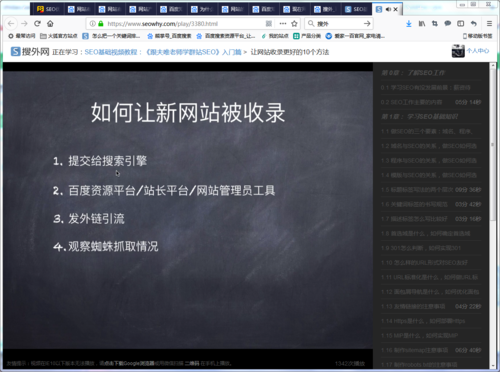
Task: Open the browser home page
Action: pos(50,24)
